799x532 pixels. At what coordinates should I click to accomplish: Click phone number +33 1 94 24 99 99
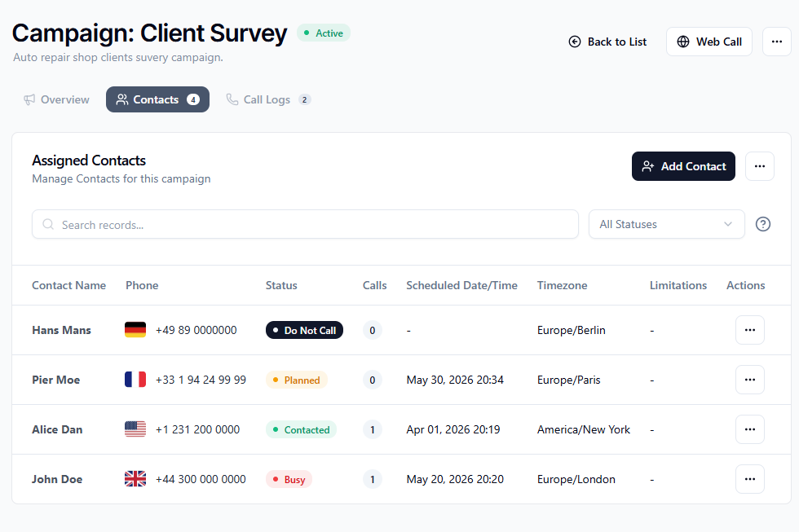[x=201, y=380]
